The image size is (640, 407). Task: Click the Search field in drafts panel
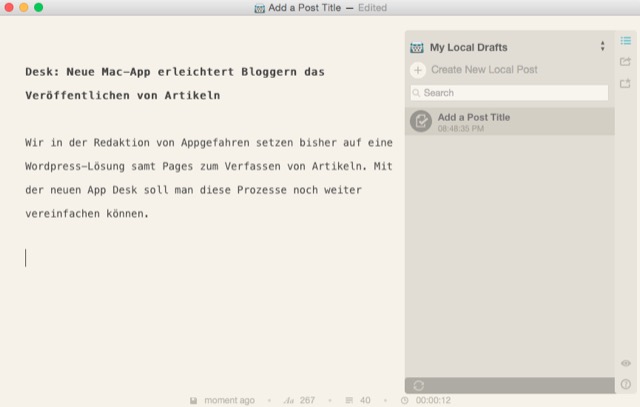click(x=509, y=93)
